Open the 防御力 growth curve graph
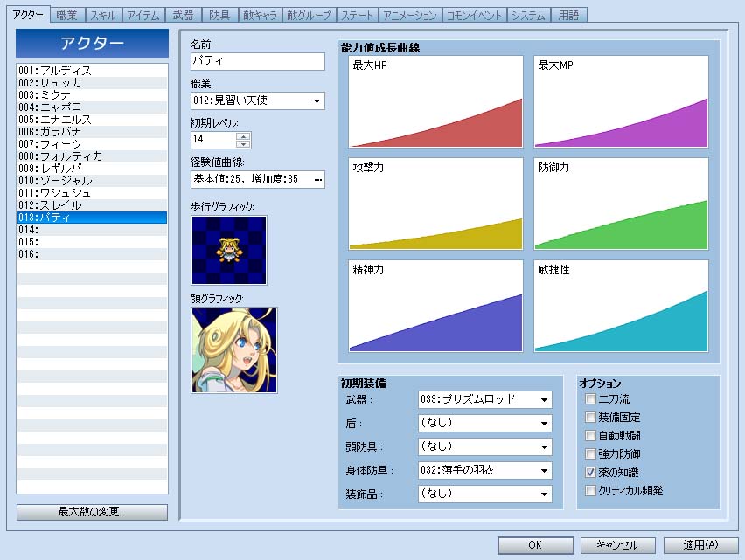Viewport: 745px width, 560px height. 620,204
